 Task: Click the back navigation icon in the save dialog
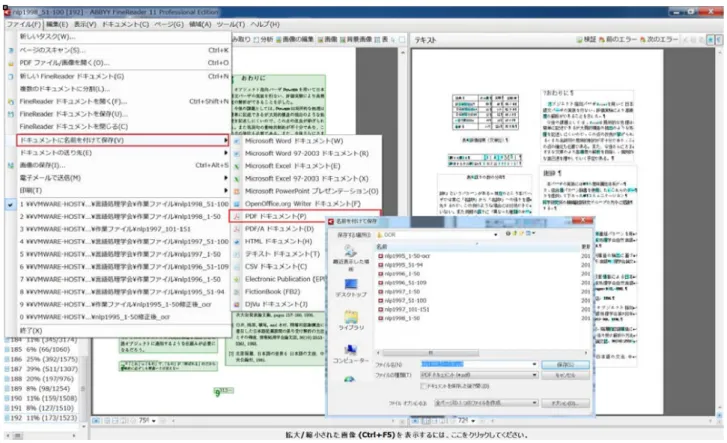(x=509, y=233)
